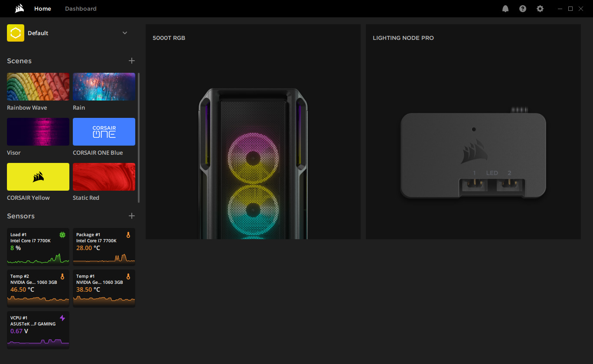Open the notifications bell
This screenshot has width=593, height=364.
pos(505,9)
